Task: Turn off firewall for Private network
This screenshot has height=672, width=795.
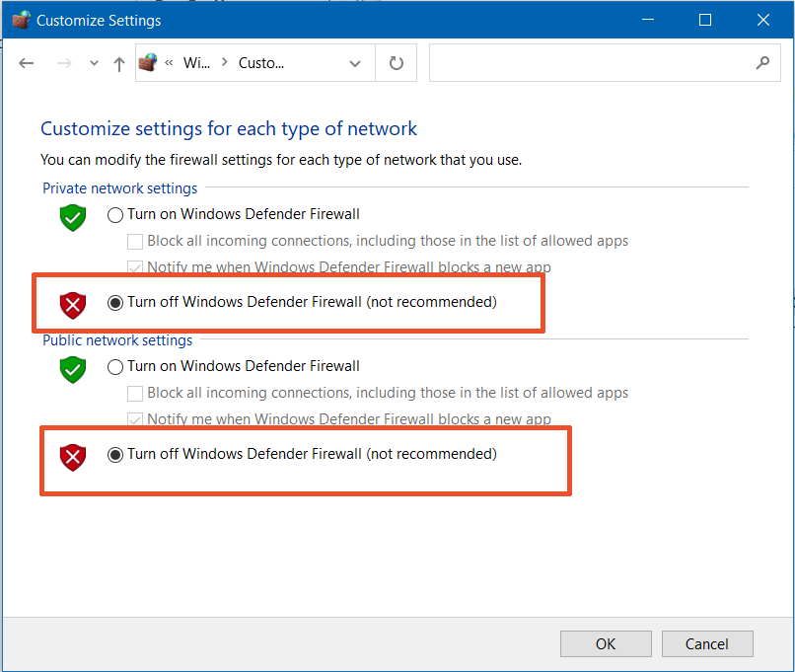Action: [115, 303]
